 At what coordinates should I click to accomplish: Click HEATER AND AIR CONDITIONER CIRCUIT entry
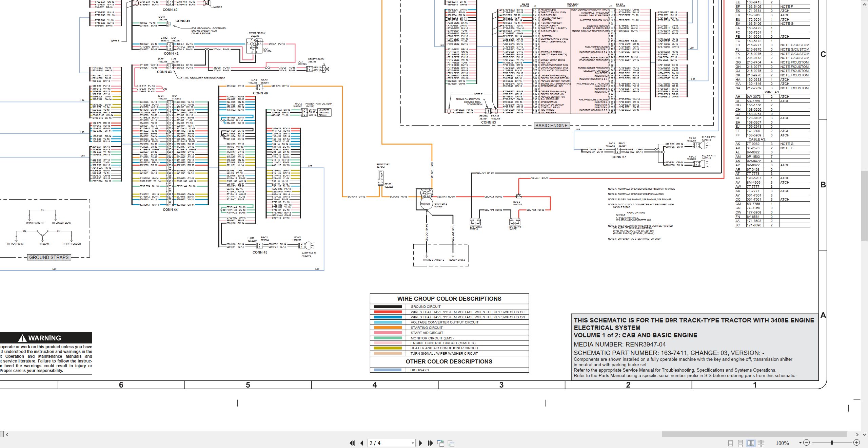(x=445, y=348)
